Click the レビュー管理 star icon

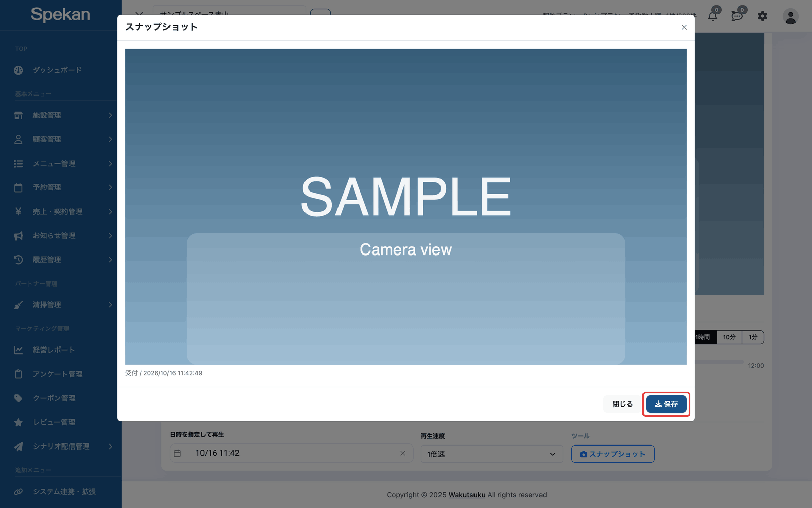pos(18,422)
